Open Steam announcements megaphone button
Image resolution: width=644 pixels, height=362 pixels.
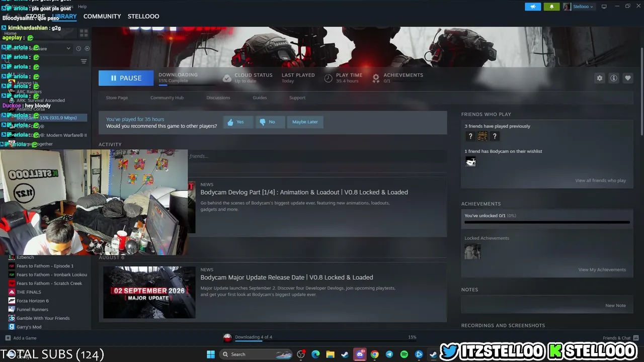point(533,7)
